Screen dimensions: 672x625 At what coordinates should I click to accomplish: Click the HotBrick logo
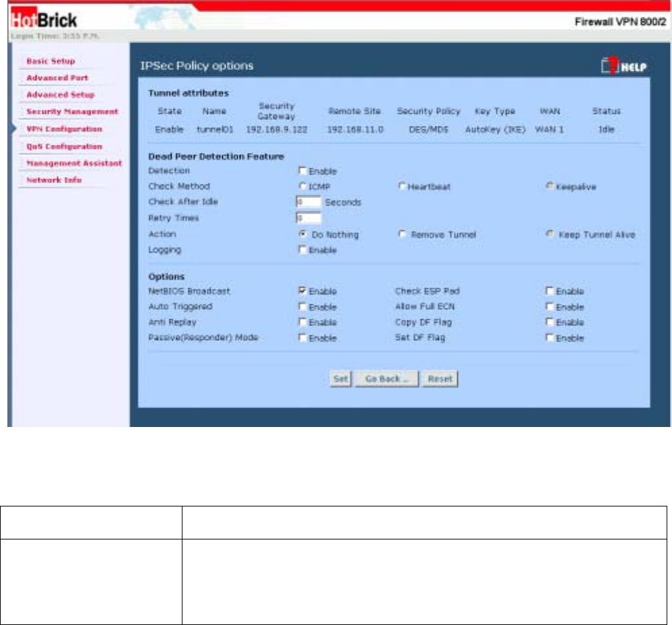point(44,21)
